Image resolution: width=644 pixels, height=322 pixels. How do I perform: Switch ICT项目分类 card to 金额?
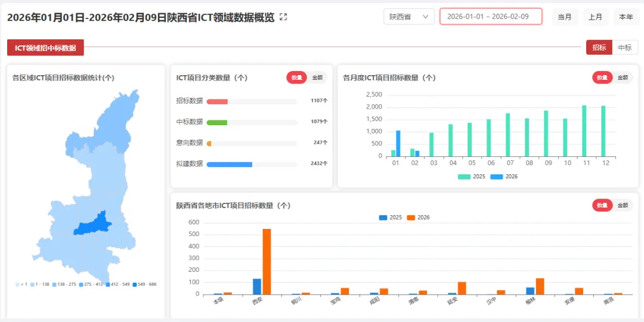[x=317, y=77]
